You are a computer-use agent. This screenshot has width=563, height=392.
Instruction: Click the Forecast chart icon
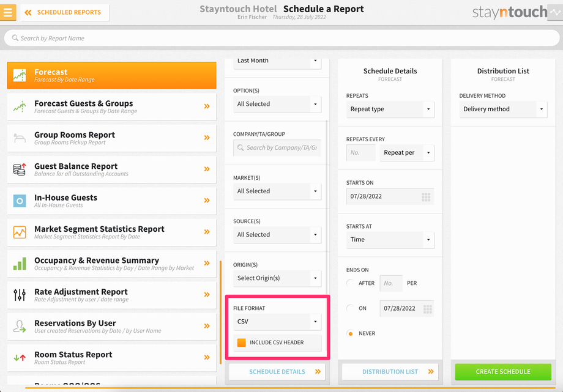click(20, 75)
